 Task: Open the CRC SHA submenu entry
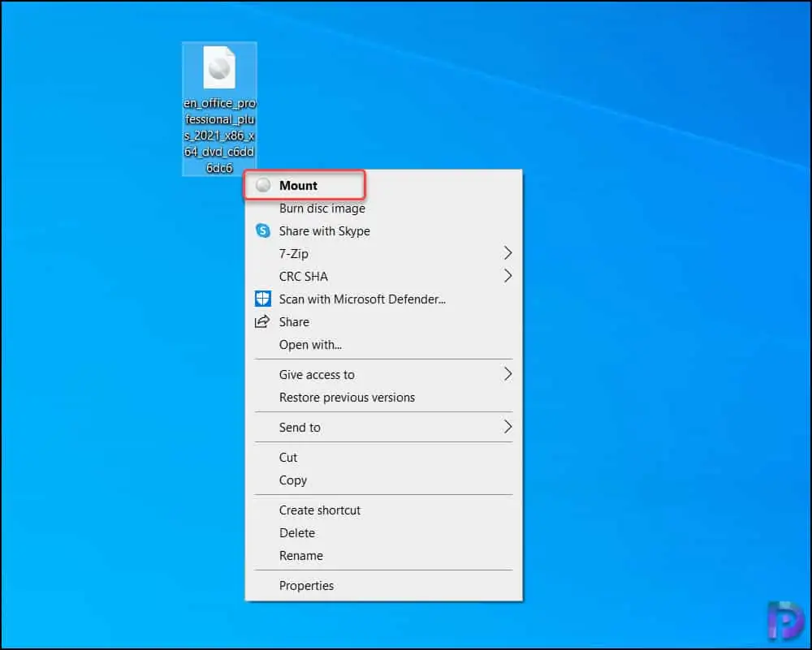coord(383,277)
